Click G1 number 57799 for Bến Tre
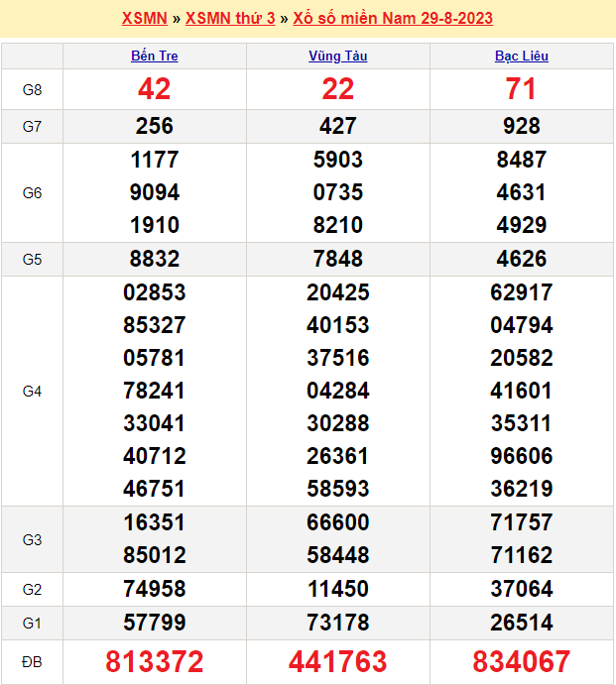The width and height of the screenshot is (616, 685). [155, 623]
